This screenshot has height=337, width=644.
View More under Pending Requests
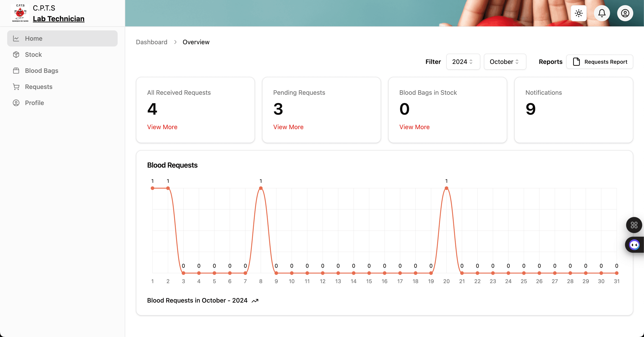coord(288,127)
